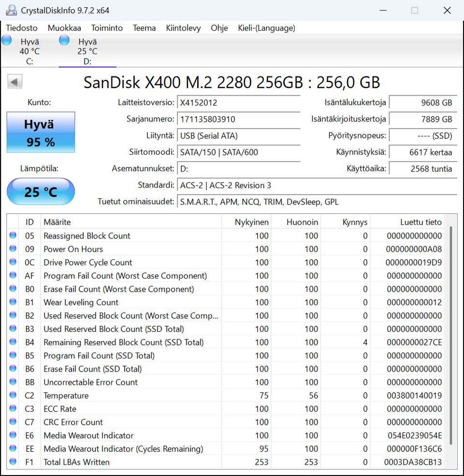This screenshot has height=476, width=464.
Task: Click the firmware field X4152012
Action: [239, 103]
